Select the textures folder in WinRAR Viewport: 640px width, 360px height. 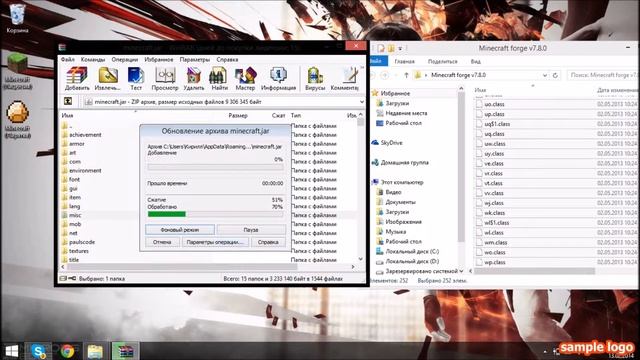[x=79, y=251]
